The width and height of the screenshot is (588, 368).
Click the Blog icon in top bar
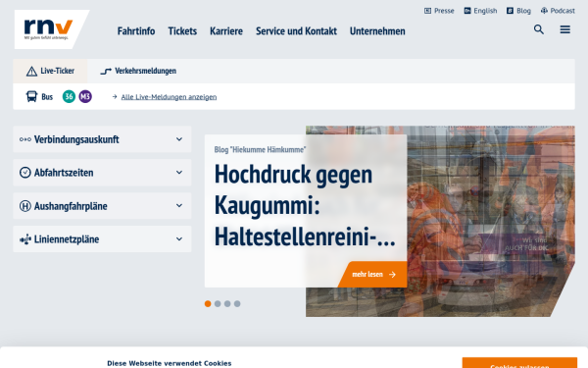510,11
